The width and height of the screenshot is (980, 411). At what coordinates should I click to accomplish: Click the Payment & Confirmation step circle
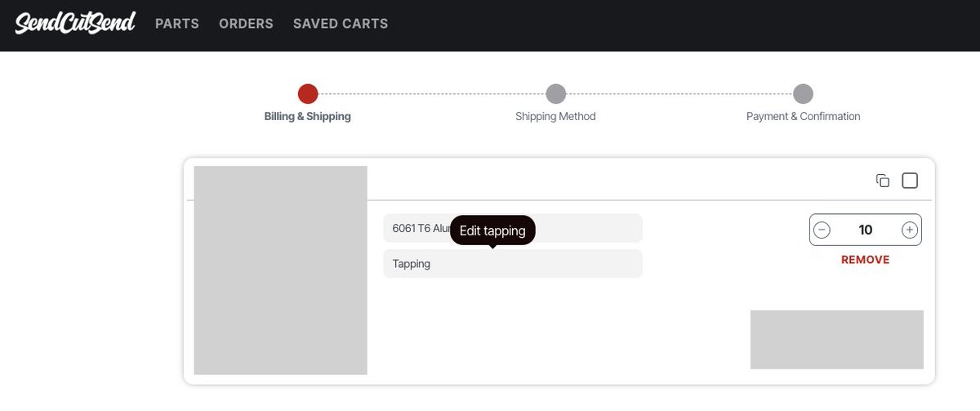tap(803, 94)
